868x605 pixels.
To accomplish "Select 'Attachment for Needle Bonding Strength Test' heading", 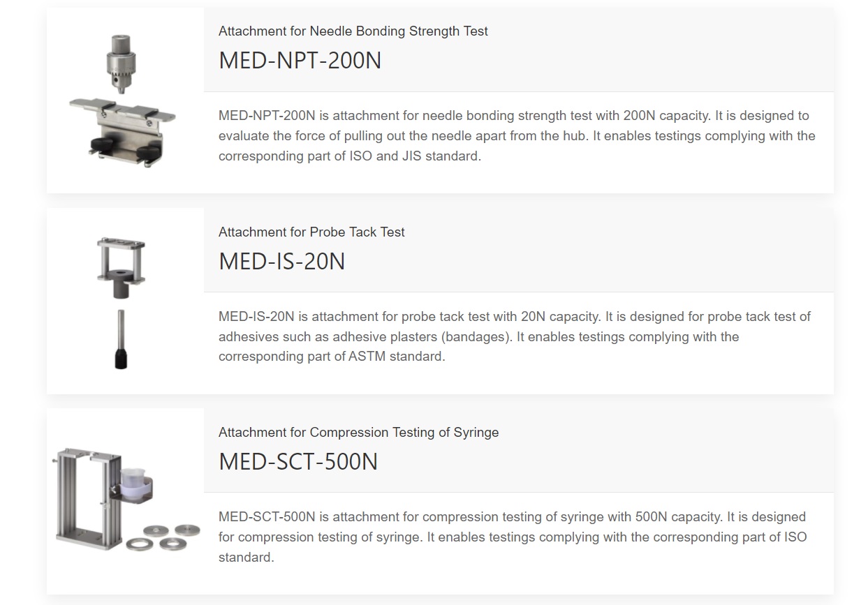I will coord(353,31).
